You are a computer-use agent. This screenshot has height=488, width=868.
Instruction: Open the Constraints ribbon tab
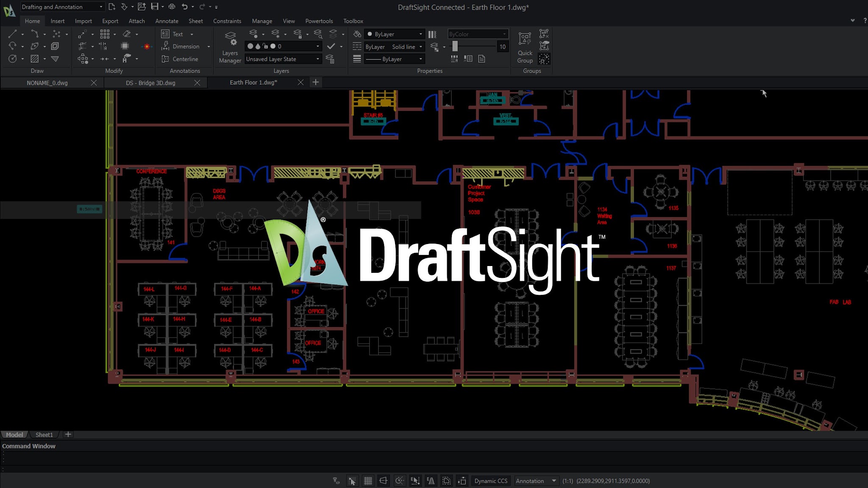(x=227, y=21)
